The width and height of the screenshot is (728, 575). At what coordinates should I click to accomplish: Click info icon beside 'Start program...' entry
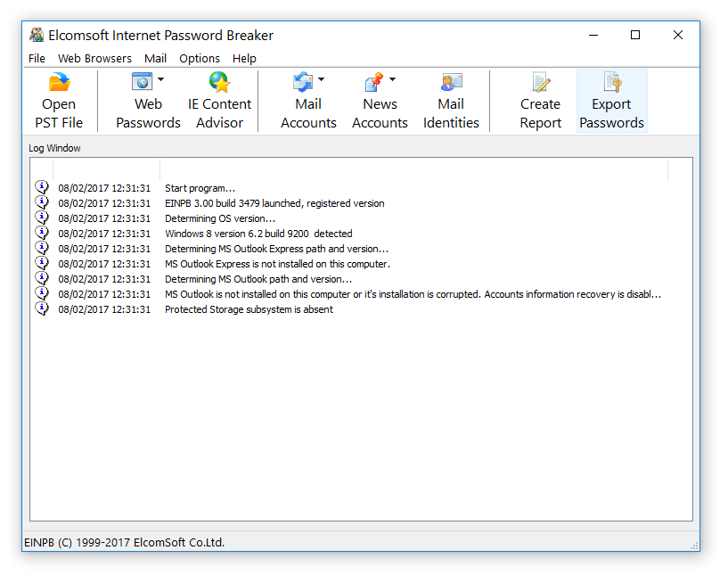pos(42,187)
